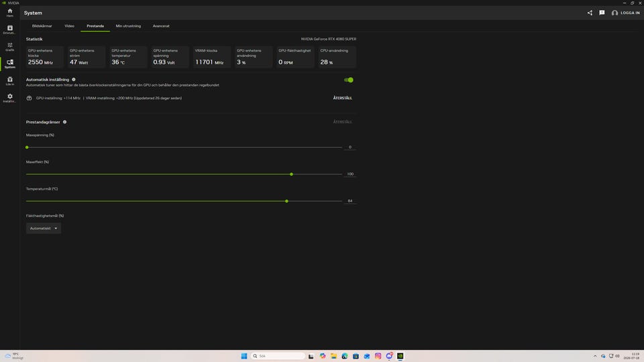Click the feedback speech-bubble icon
The image size is (644, 362).
click(602, 13)
